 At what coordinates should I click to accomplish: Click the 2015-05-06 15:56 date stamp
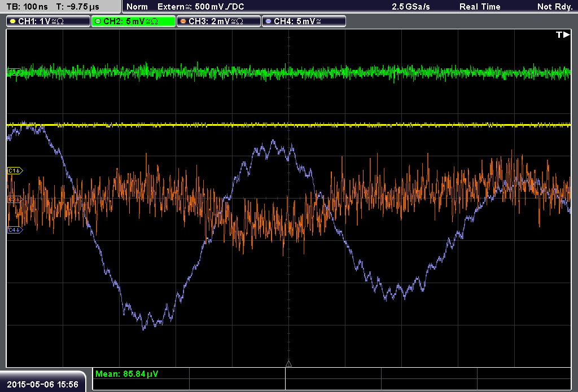coord(42,385)
